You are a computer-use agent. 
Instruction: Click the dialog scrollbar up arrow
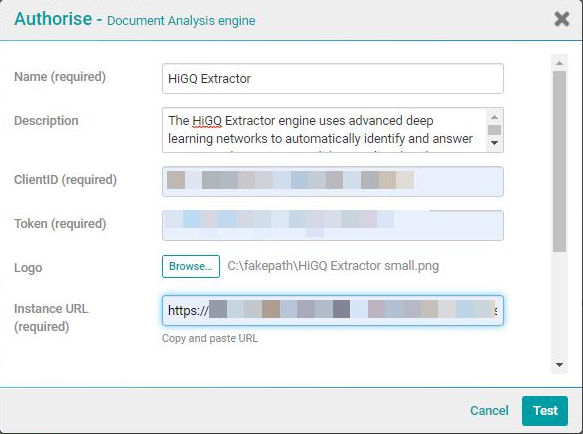pyautogui.click(x=559, y=63)
